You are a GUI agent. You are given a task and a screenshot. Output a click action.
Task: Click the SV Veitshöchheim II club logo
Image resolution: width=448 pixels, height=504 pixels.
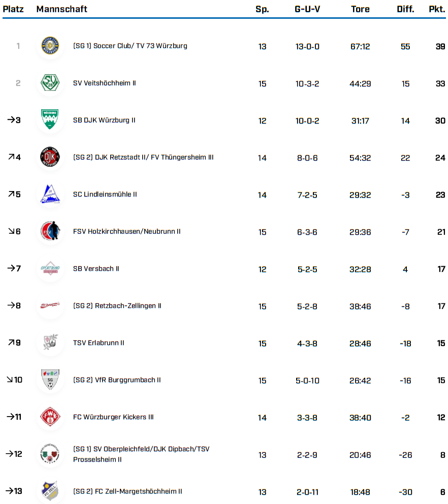pyautogui.click(x=50, y=83)
